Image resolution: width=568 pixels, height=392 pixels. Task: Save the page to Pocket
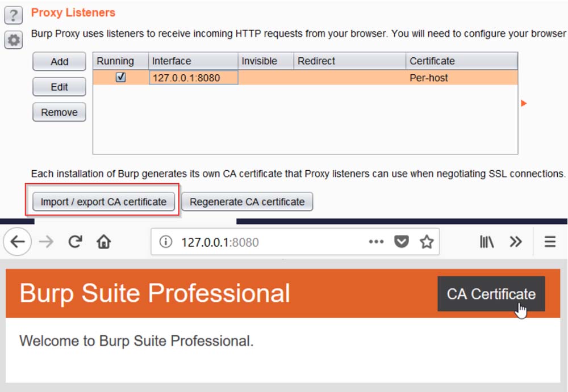(402, 242)
